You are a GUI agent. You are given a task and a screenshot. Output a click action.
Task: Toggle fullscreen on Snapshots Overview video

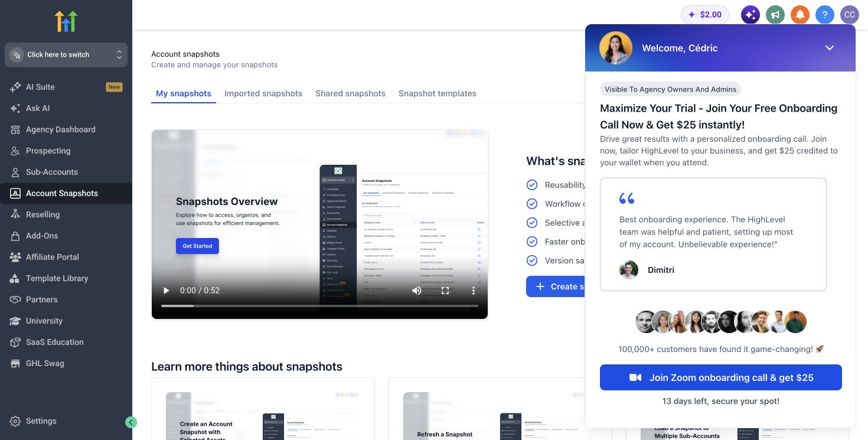(x=445, y=291)
